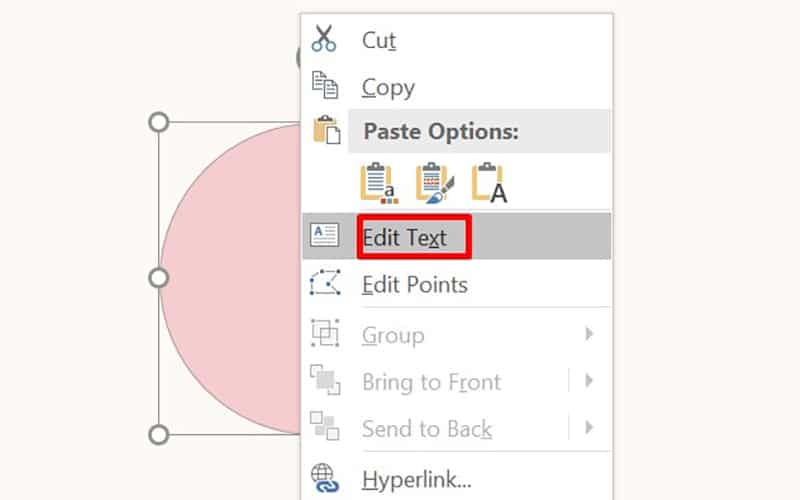Select the Edit Points menu label
800x500 pixels.
414,285
